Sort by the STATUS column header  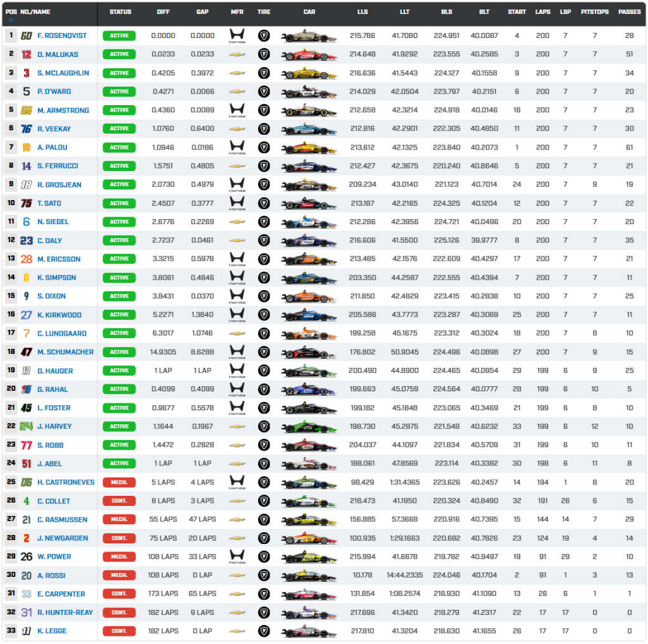tap(120, 12)
